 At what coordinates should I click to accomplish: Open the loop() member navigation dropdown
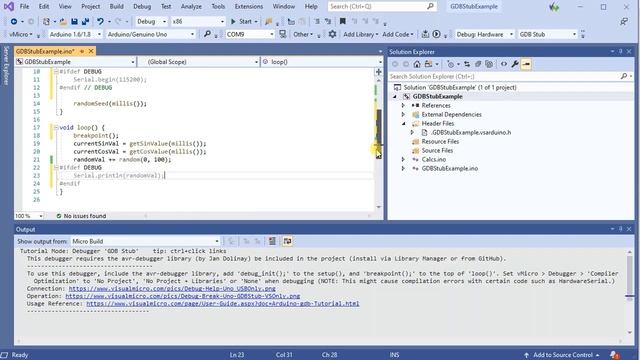321,62
